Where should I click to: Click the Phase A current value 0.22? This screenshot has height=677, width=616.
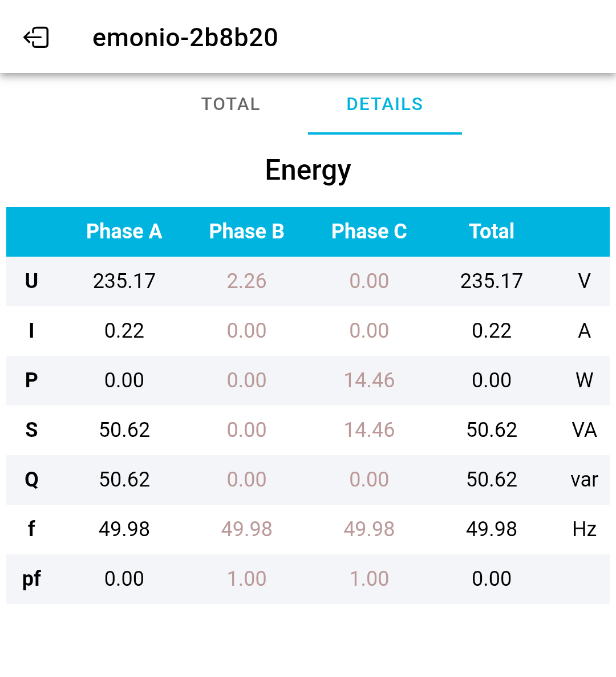click(x=124, y=331)
